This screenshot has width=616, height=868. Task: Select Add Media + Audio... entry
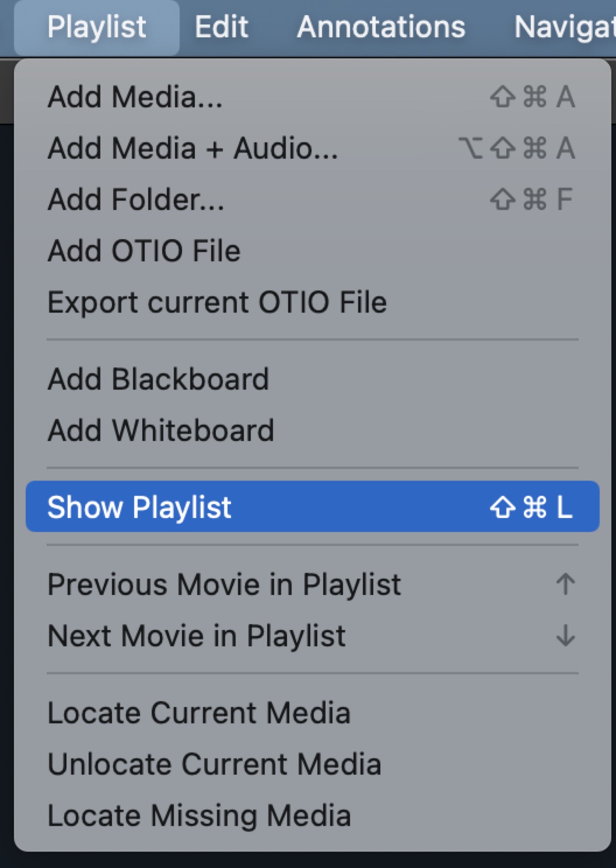[x=192, y=148]
